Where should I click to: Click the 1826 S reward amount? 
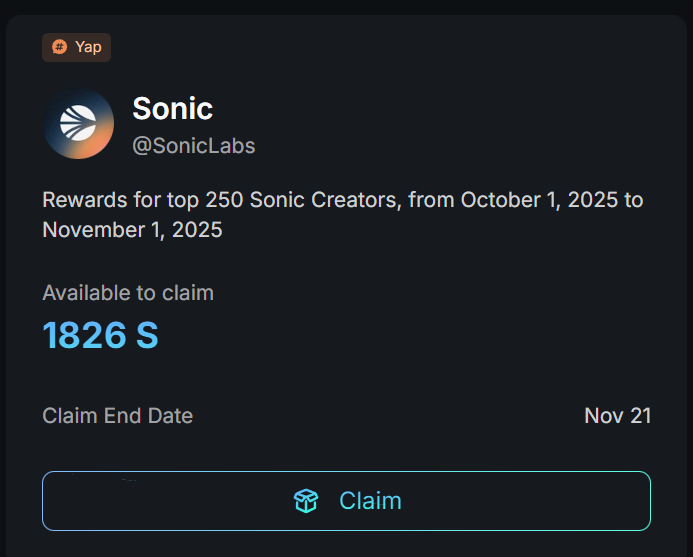[x=100, y=335]
